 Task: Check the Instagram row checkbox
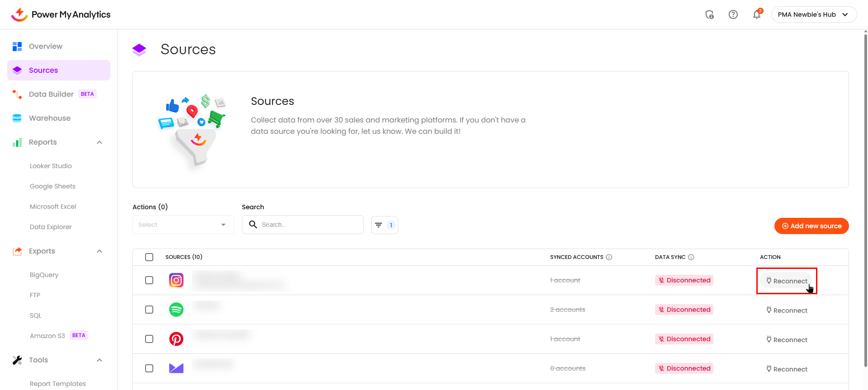(x=149, y=280)
